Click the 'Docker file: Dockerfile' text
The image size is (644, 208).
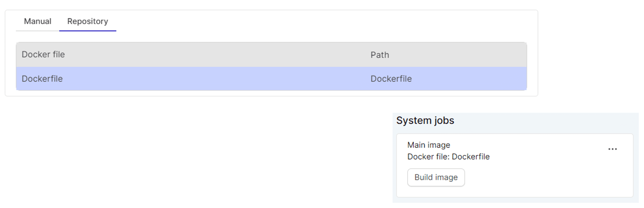tap(448, 157)
